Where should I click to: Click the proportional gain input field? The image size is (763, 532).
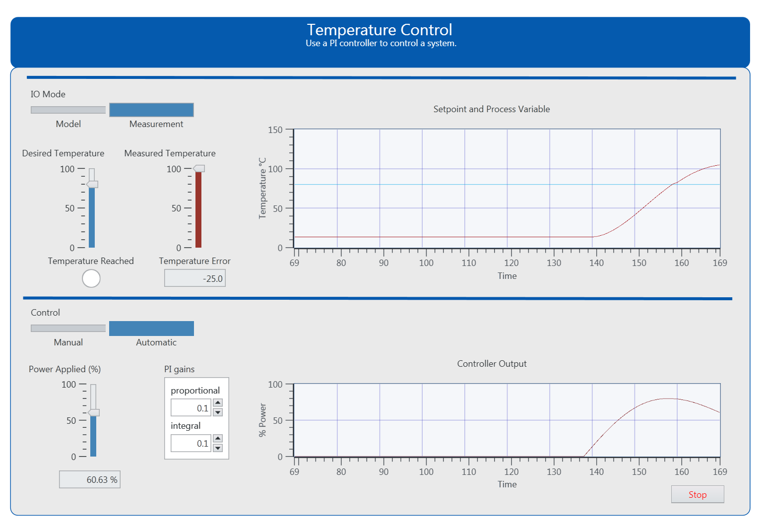(x=191, y=408)
